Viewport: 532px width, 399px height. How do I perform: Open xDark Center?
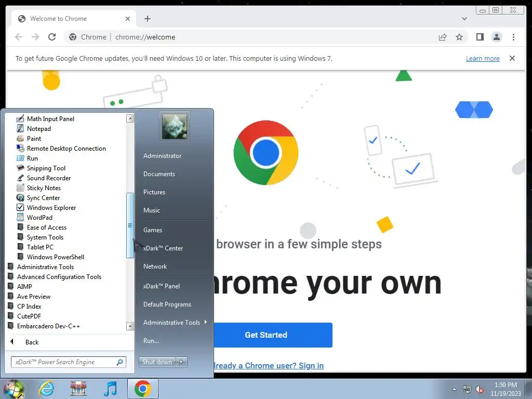163,248
